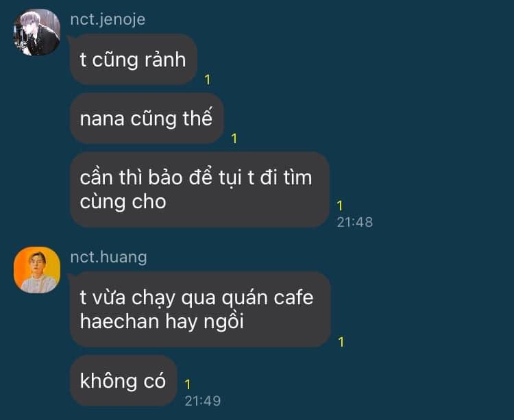Tap read count beside "nana cũng thế"
Screen dimensions: 514x420
(x=234, y=138)
